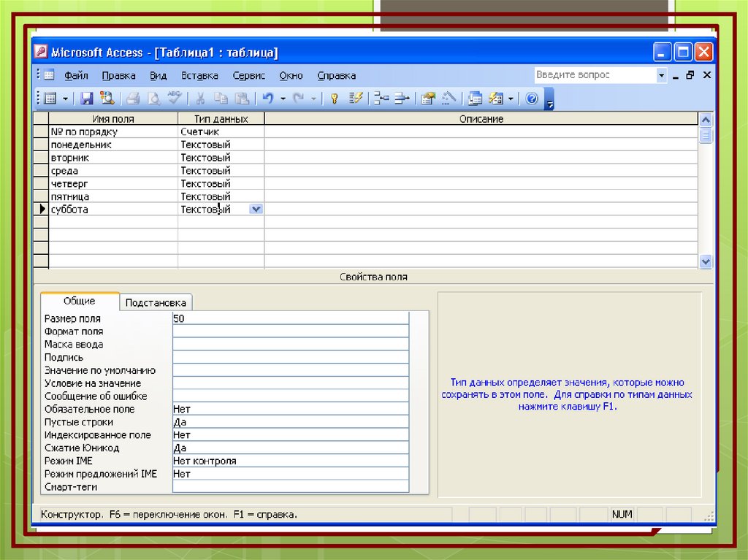The image size is (748, 560).
Task: Open the dropdown arrow next to Undo
Action: 282,98
